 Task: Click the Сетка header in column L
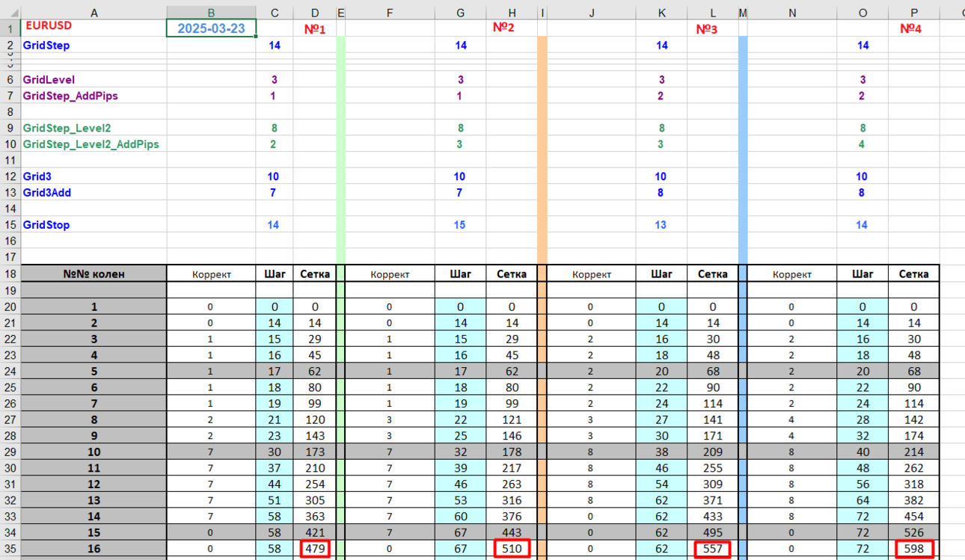[x=712, y=274]
